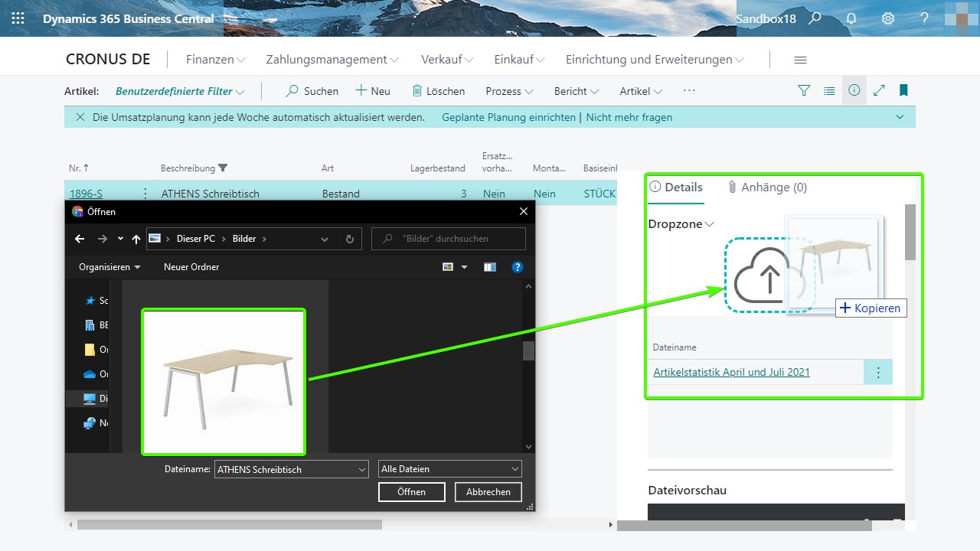The width and height of the screenshot is (980, 551).
Task: Click the Öffnen button
Action: click(412, 492)
